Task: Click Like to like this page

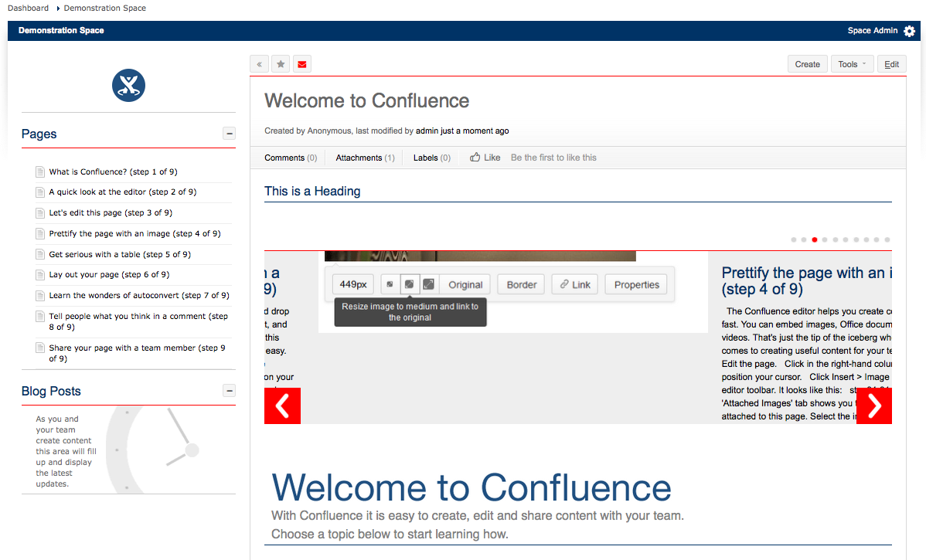Action: (x=485, y=157)
